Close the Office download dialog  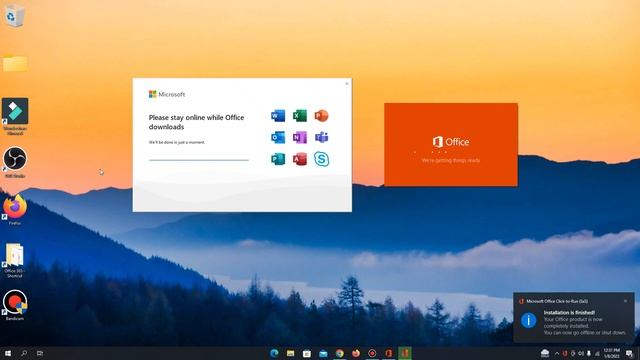347,84
